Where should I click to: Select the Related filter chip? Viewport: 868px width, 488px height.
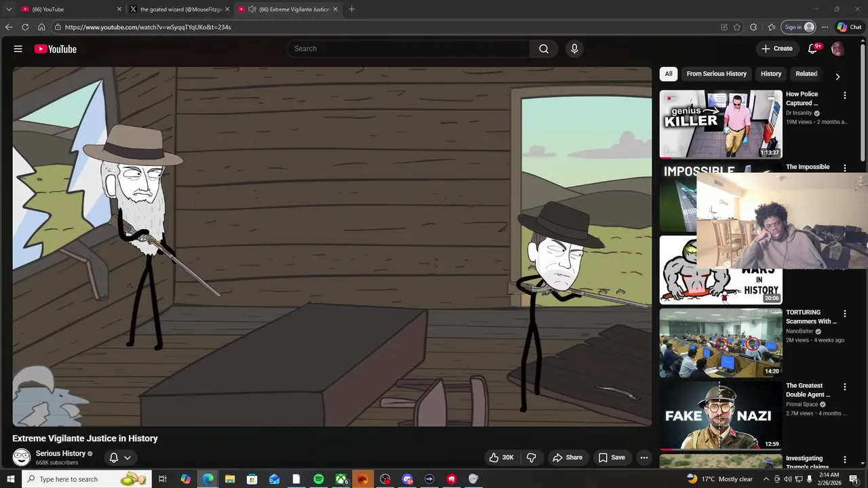806,74
